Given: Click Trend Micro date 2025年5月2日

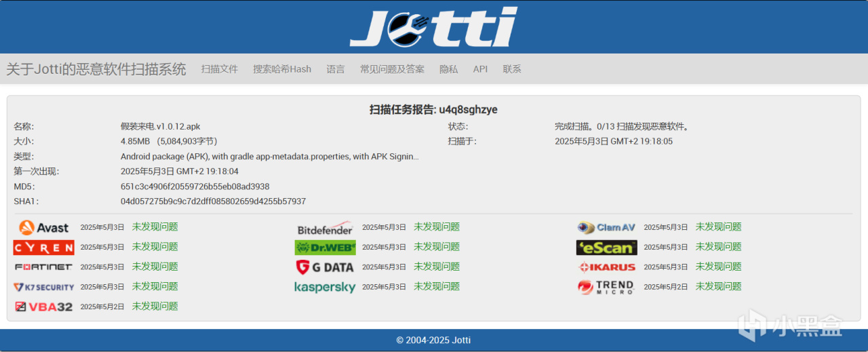Looking at the screenshot, I should point(666,287).
